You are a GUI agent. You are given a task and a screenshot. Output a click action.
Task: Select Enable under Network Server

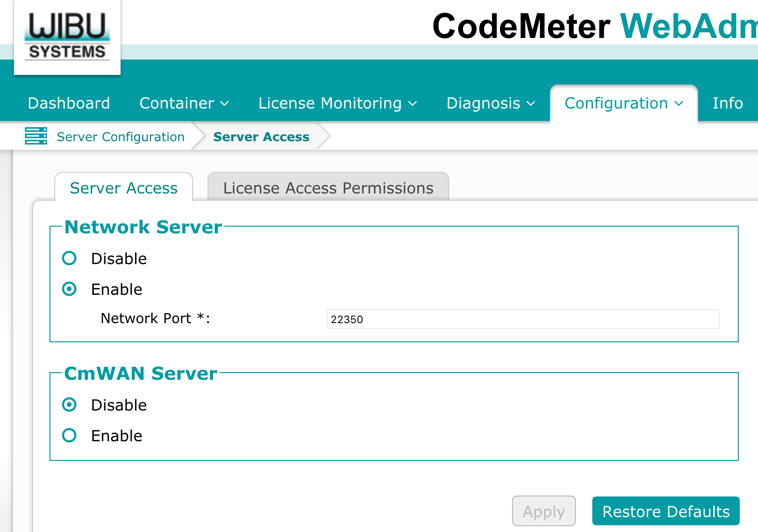70,289
